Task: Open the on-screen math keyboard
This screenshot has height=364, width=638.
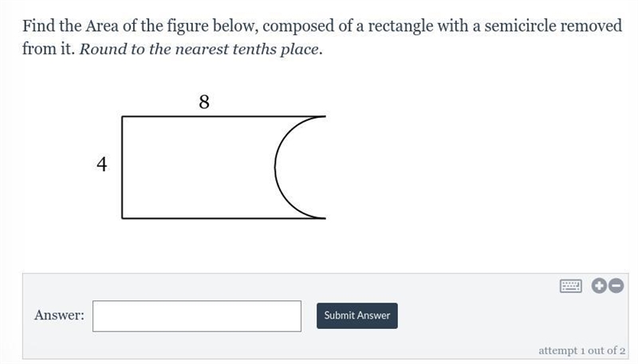Action: click(571, 286)
